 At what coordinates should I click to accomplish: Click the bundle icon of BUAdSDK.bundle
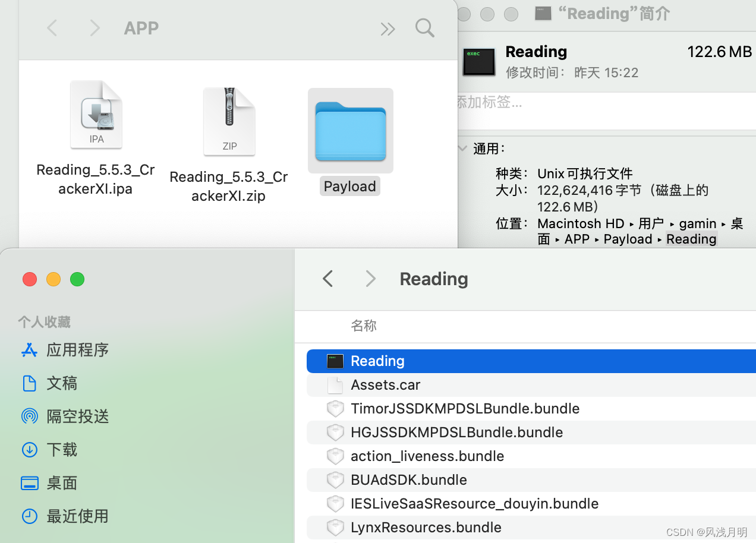[335, 480]
